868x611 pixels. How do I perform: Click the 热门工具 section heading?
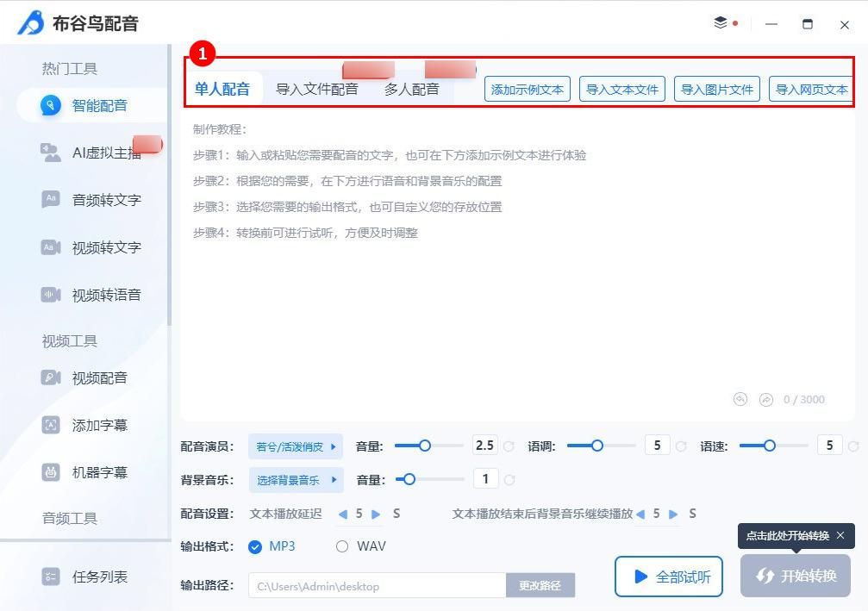pos(70,69)
